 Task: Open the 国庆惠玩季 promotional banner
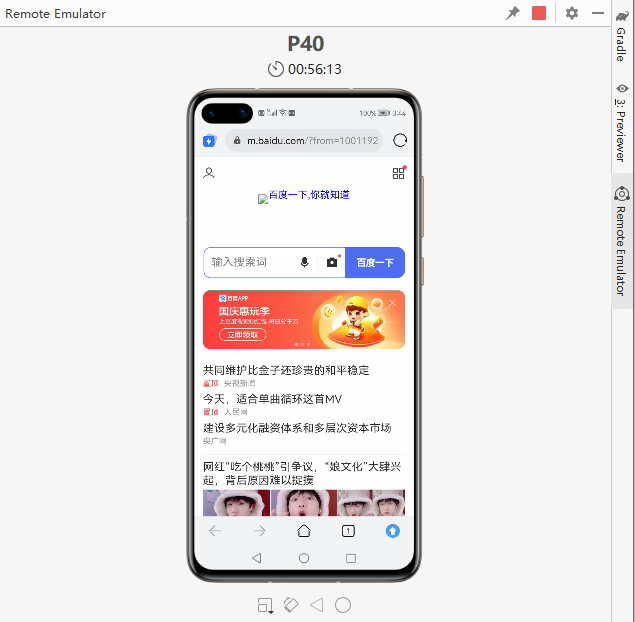[304, 319]
